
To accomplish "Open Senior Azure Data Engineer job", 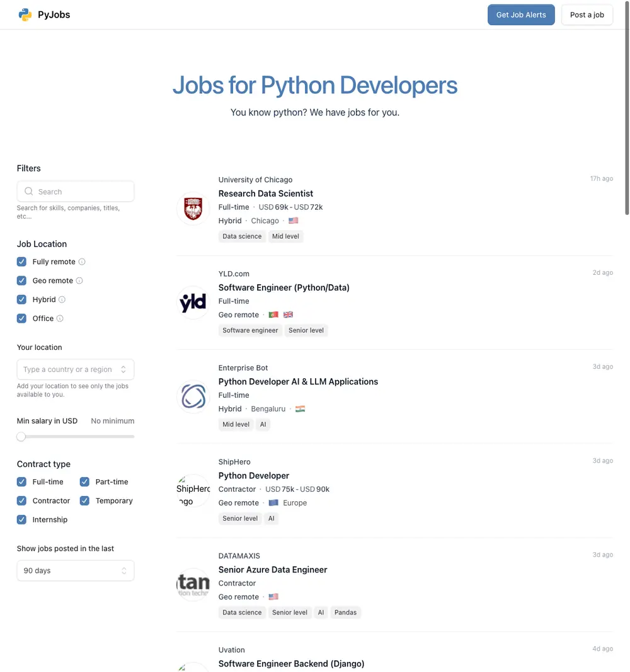I will tap(273, 570).
